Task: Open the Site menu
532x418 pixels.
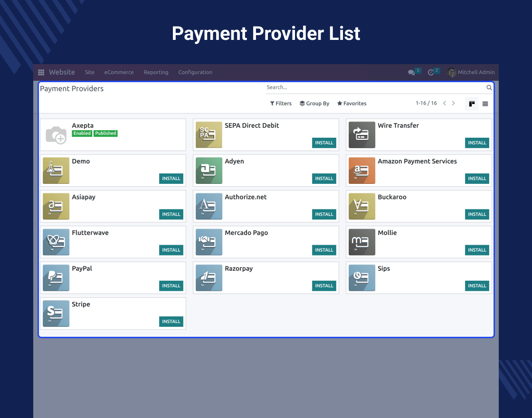Action: [x=90, y=72]
